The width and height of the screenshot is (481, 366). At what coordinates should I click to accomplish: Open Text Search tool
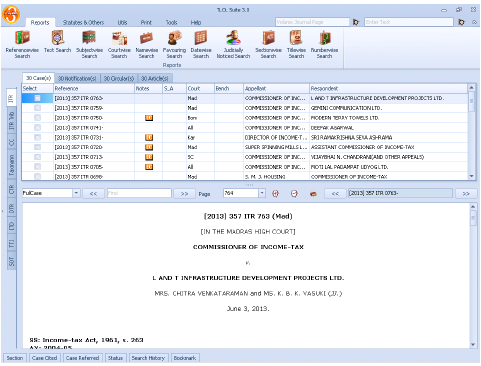(57, 42)
